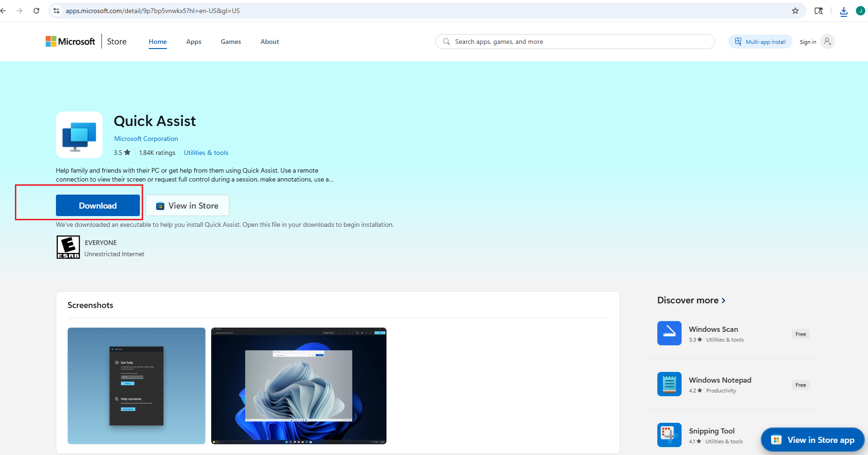868x455 pixels.
Task: Open the Windows Notepad app icon
Action: tap(669, 384)
